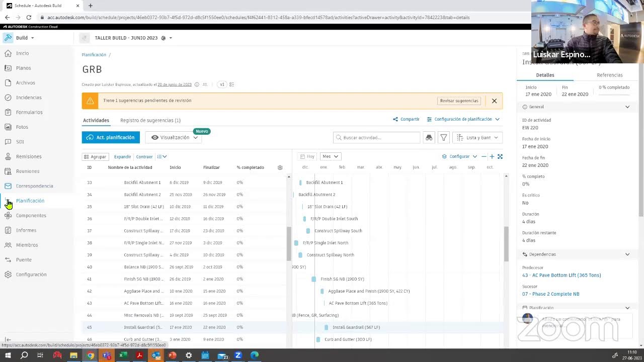Open Inicio in the sidebar

click(x=22, y=53)
